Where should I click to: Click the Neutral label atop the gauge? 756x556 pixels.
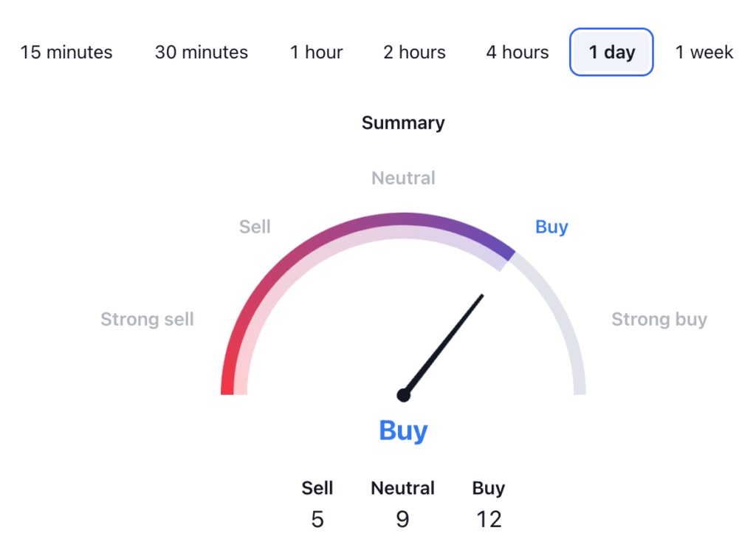[x=403, y=178]
